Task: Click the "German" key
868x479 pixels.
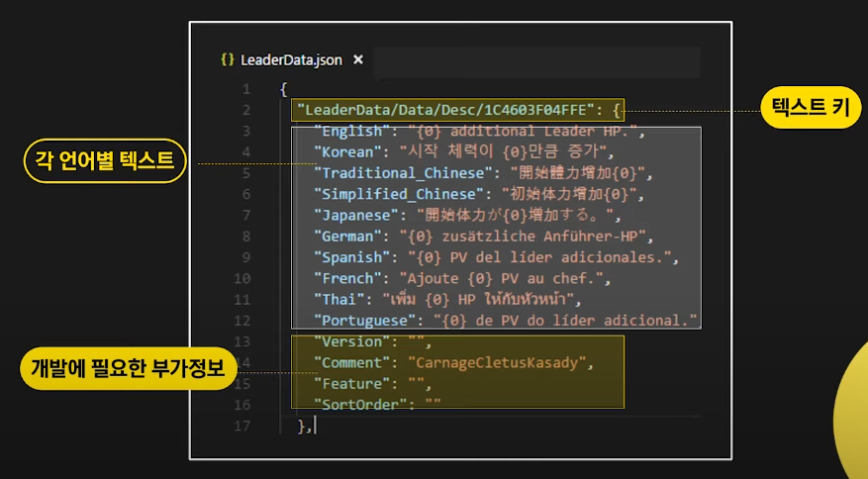Action: (348, 237)
